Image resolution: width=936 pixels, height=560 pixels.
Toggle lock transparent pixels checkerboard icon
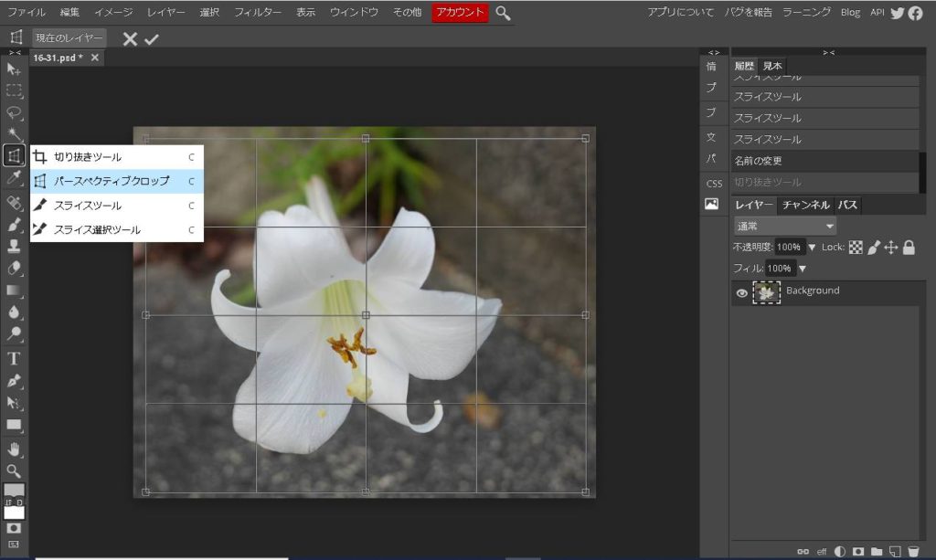(x=856, y=248)
